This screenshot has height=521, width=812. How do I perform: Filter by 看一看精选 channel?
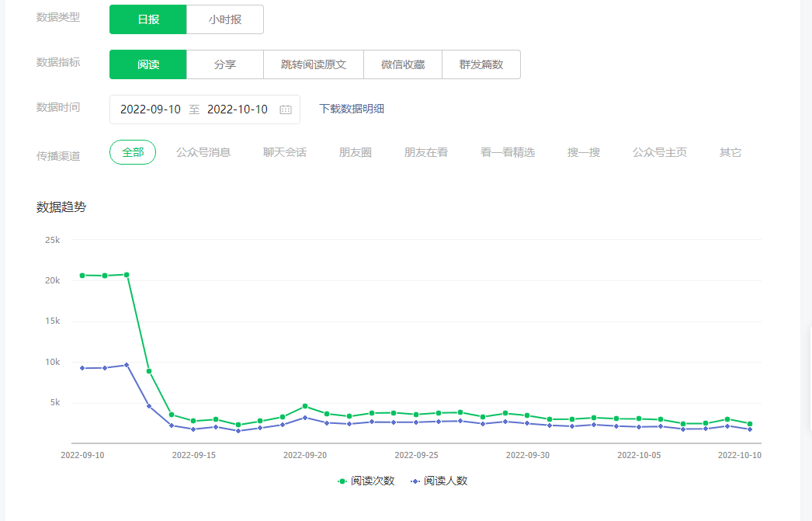click(x=508, y=152)
